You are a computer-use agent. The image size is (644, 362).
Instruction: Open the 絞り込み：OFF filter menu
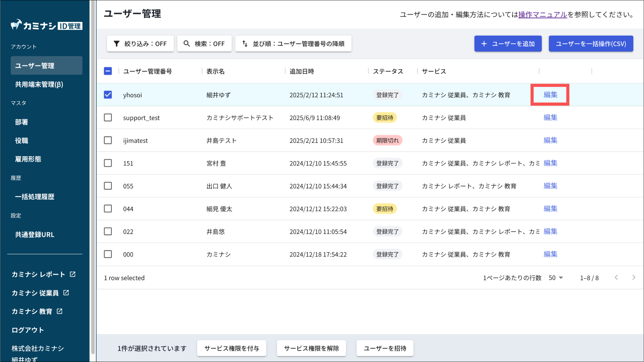140,44
